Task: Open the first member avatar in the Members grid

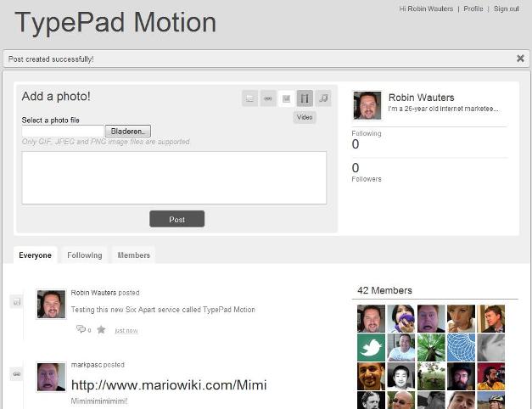Action: coord(371,318)
